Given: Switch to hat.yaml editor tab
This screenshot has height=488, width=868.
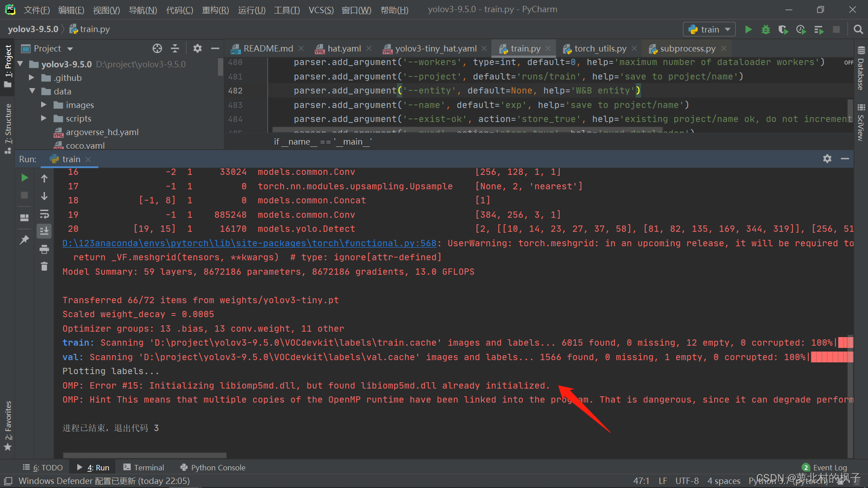Looking at the screenshot, I should click(x=344, y=48).
